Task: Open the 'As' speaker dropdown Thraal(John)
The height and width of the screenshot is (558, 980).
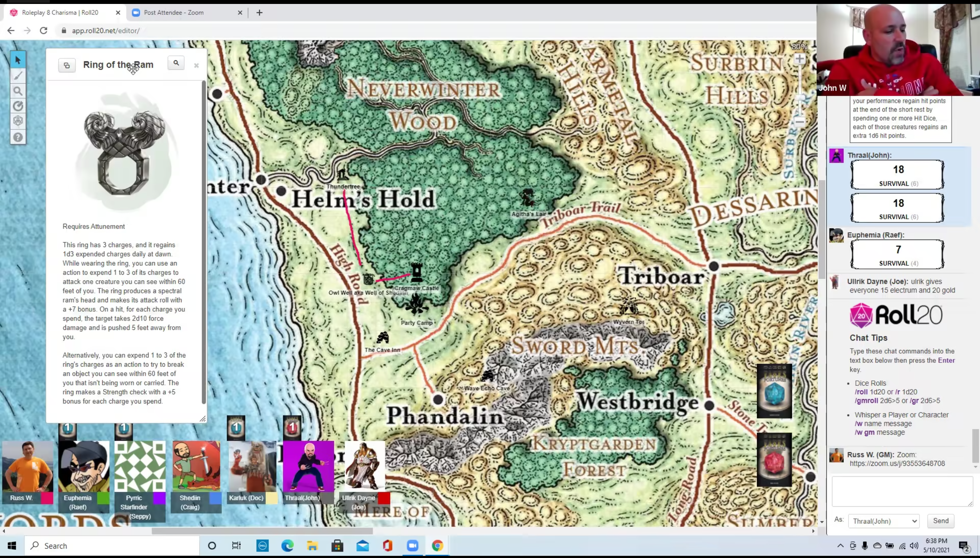Action: (x=884, y=521)
